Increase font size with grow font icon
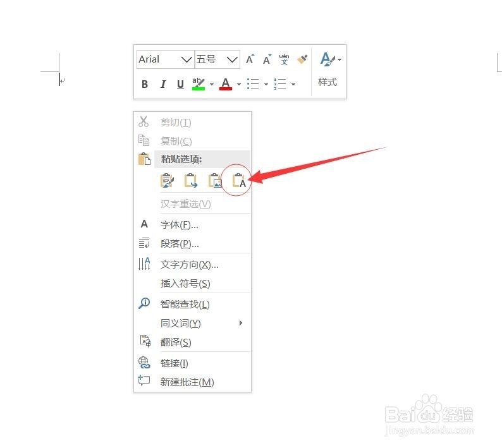Screen dimensions: 502x448 (250, 59)
